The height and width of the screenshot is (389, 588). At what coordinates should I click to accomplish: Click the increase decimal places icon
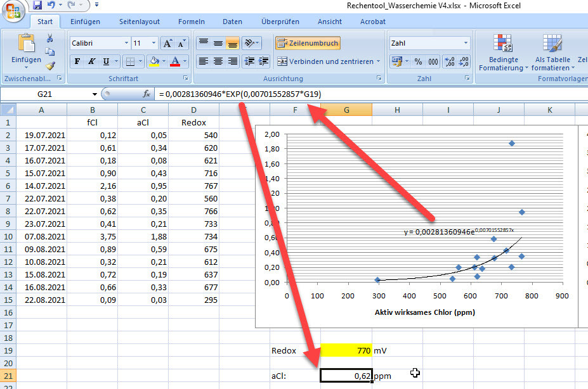click(x=450, y=62)
